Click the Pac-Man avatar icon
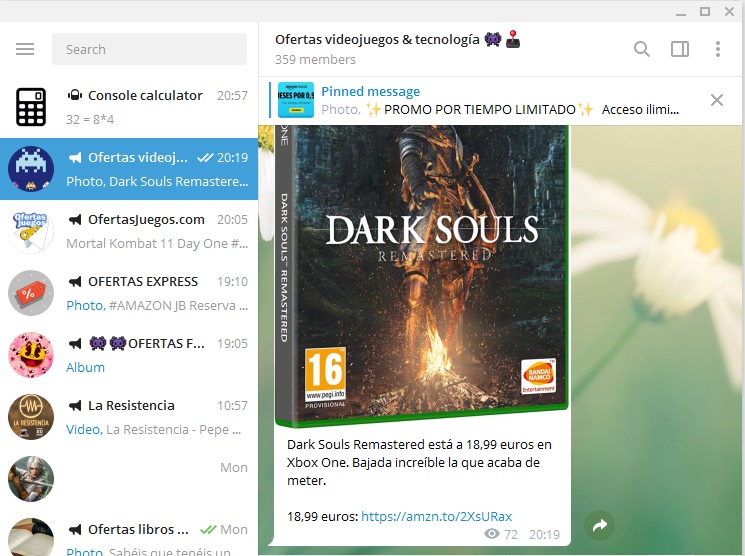745x556 pixels. coord(31,355)
